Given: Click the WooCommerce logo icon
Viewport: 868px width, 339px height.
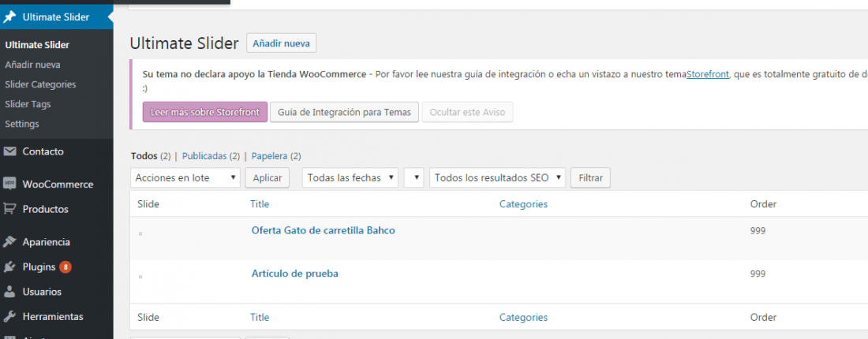Looking at the screenshot, I should [x=9, y=184].
